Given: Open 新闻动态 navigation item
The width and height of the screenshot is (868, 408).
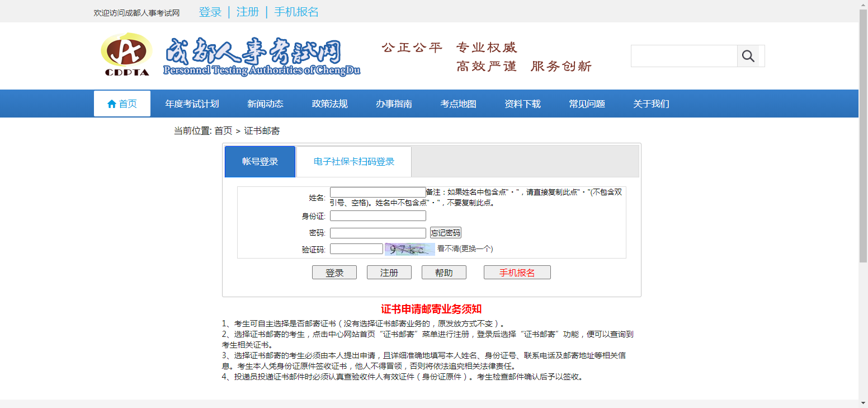Looking at the screenshot, I should coord(265,104).
